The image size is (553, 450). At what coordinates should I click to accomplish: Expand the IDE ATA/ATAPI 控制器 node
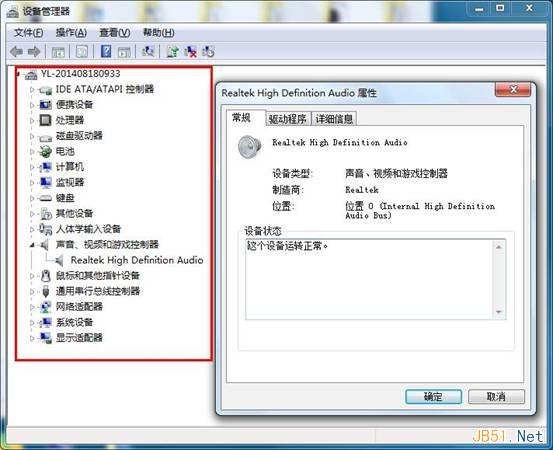click(32, 90)
